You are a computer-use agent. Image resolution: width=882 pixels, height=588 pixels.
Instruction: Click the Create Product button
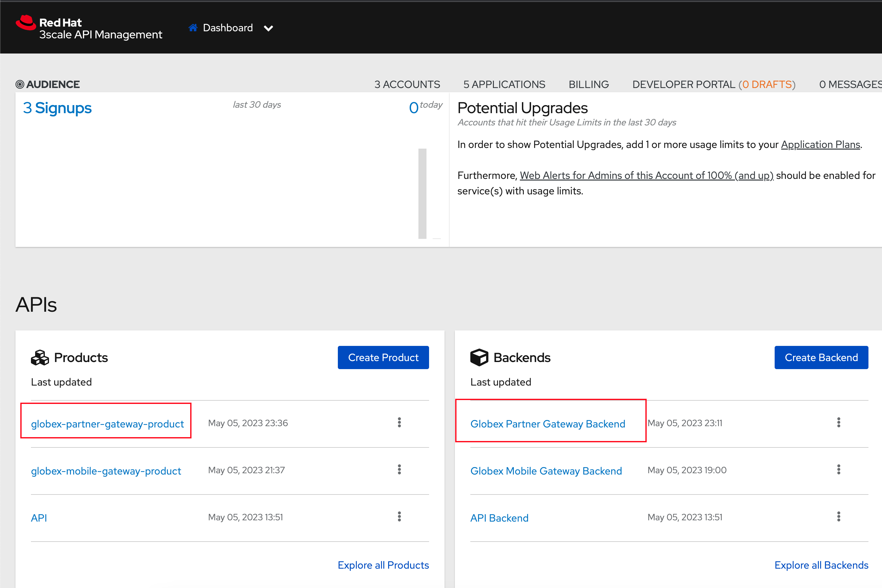pyautogui.click(x=383, y=357)
